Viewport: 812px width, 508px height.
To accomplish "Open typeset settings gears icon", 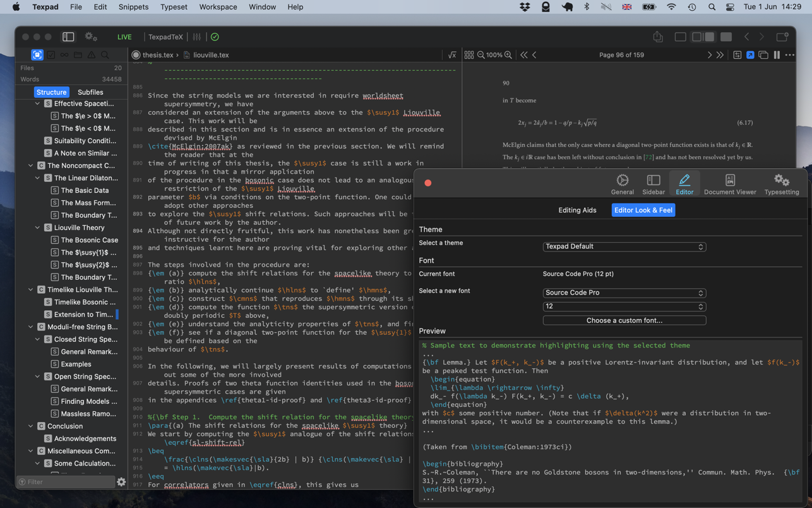I will point(91,37).
